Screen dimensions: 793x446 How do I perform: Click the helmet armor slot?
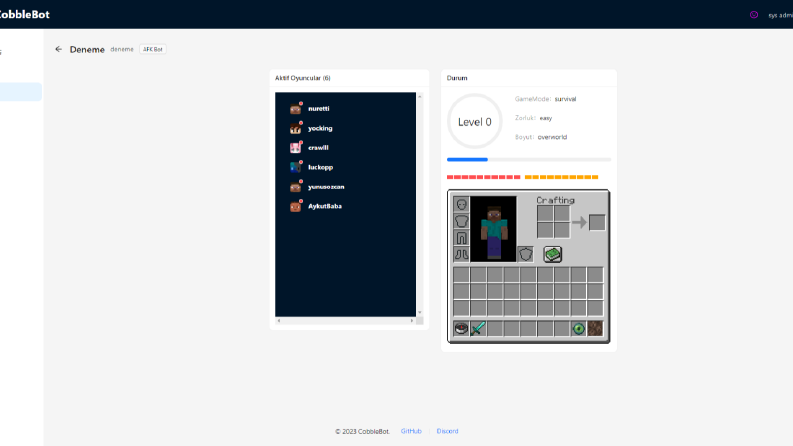pos(461,204)
